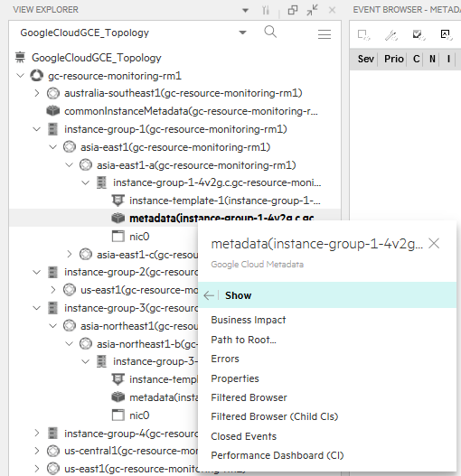461x476 pixels.
Task: Close the metadata context popup
Action: [434, 244]
